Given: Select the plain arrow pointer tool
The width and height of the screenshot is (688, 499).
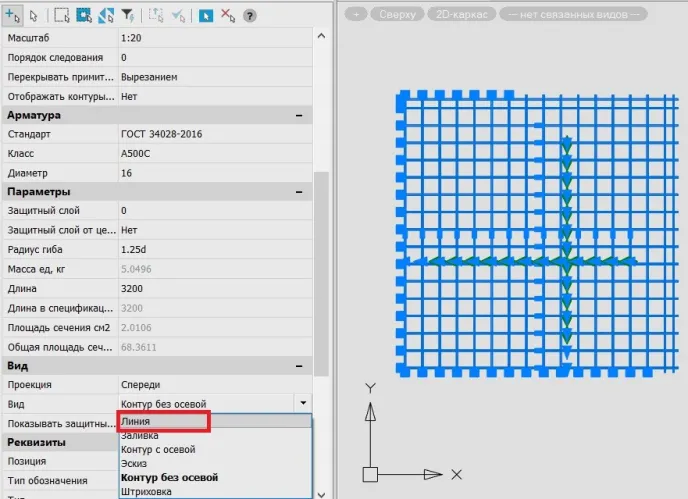Looking at the screenshot, I should pyautogui.click(x=33, y=15).
